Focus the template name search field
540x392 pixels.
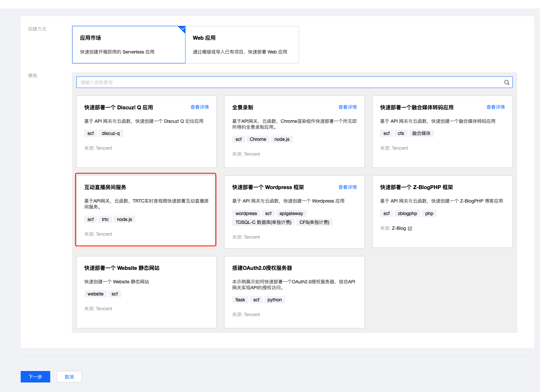tap(294, 82)
